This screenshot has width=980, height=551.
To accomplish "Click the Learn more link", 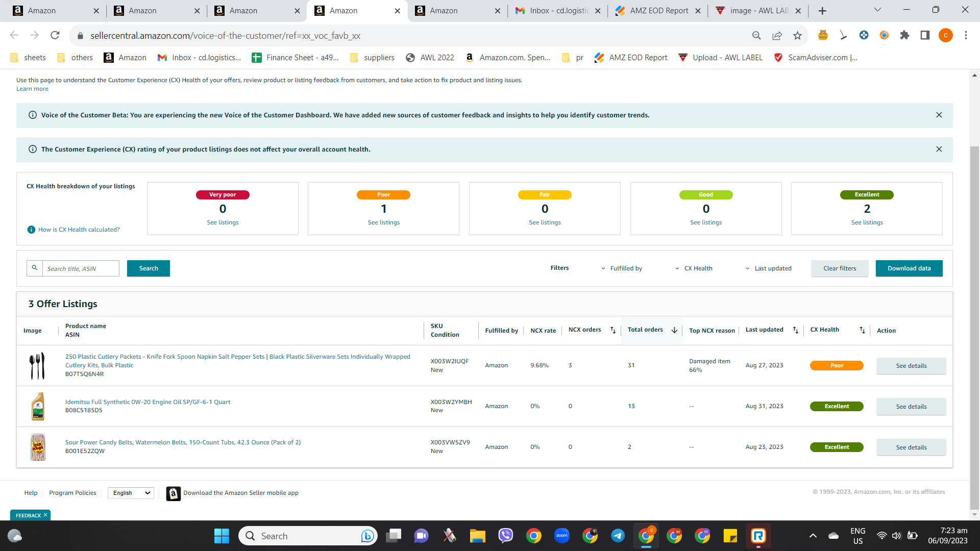I will point(32,89).
